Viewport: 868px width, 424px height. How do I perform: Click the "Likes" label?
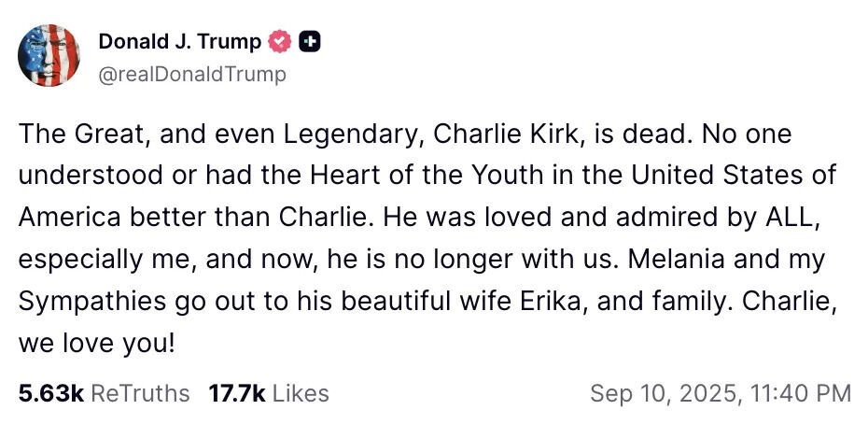click(x=301, y=393)
